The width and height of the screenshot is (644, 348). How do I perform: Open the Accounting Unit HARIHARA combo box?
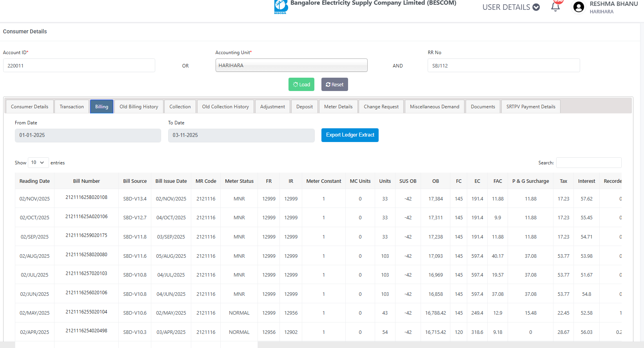tap(291, 66)
